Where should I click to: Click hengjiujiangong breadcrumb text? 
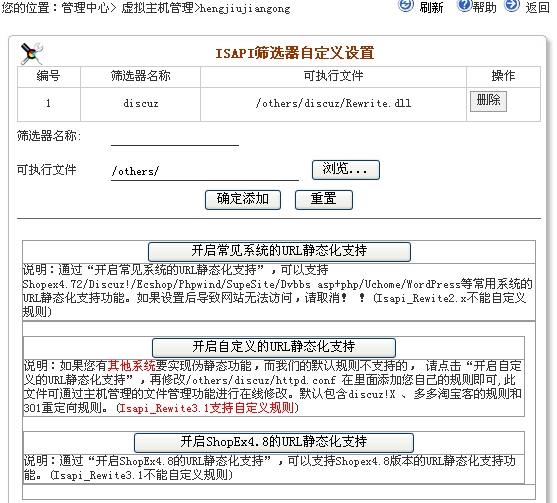point(245,8)
